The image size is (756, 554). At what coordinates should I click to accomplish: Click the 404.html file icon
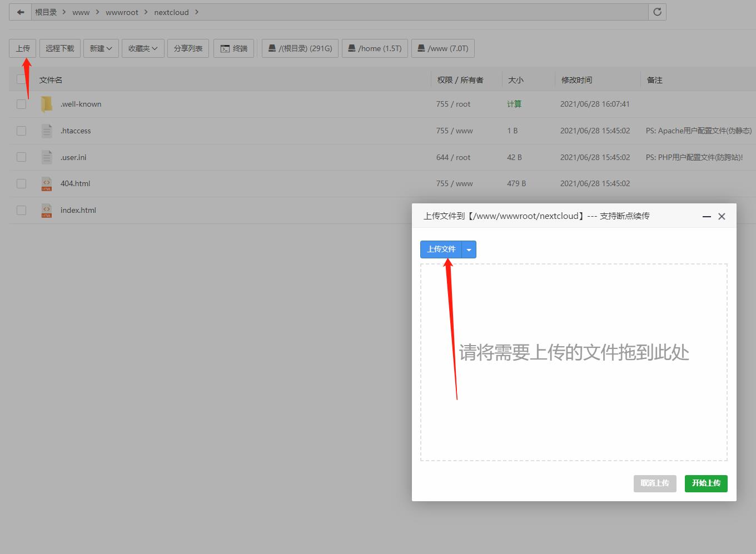47,183
